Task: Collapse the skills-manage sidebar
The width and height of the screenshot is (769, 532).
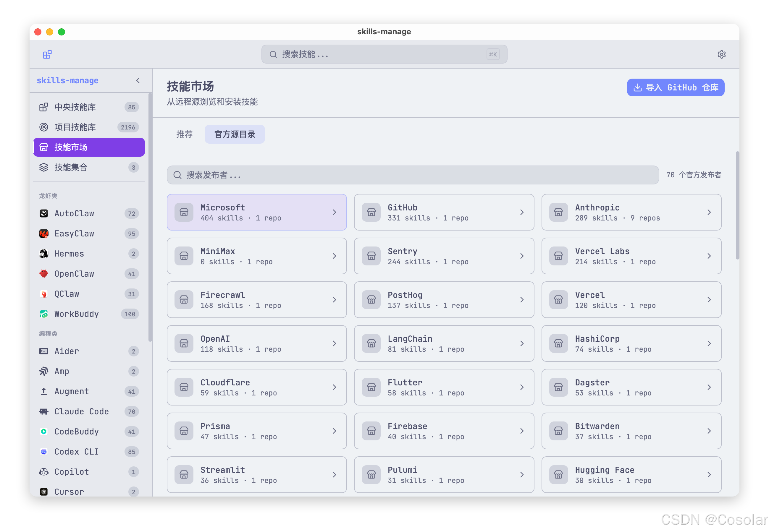Action: [x=138, y=80]
